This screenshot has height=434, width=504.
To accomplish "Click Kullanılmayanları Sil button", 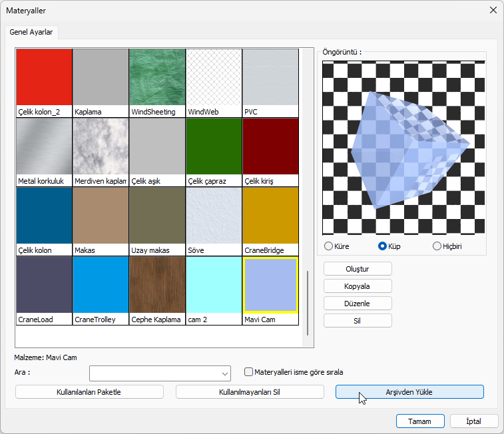I will pyautogui.click(x=250, y=392).
